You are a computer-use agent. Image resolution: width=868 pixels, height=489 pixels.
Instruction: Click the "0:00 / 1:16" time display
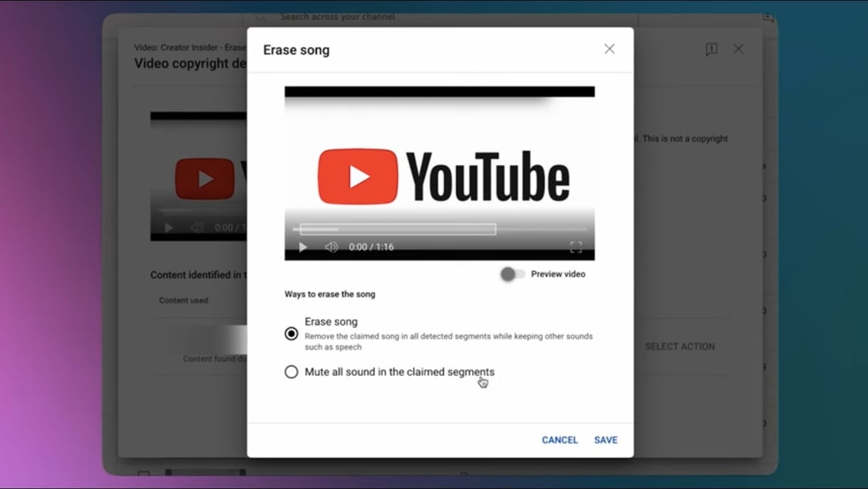point(371,247)
